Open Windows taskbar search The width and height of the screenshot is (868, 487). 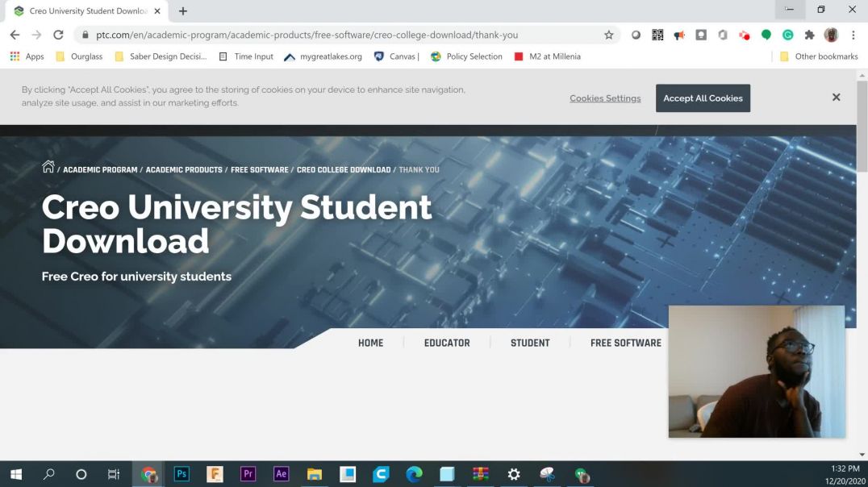coord(48,474)
